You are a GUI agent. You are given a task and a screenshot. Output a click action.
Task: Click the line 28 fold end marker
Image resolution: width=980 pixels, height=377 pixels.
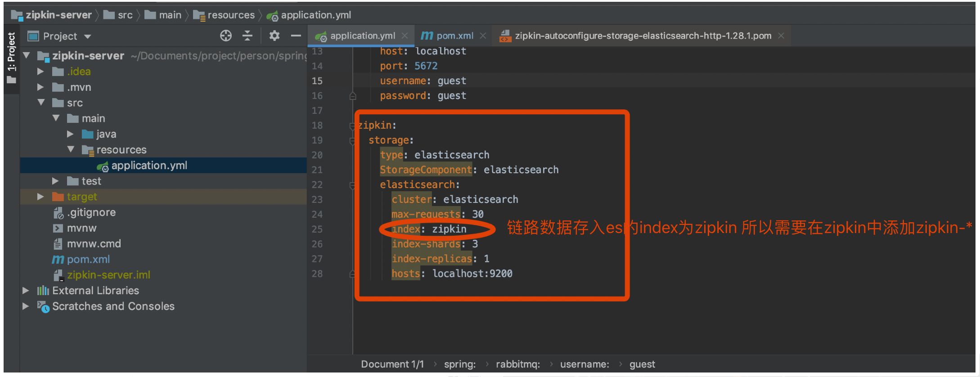pos(353,274)
